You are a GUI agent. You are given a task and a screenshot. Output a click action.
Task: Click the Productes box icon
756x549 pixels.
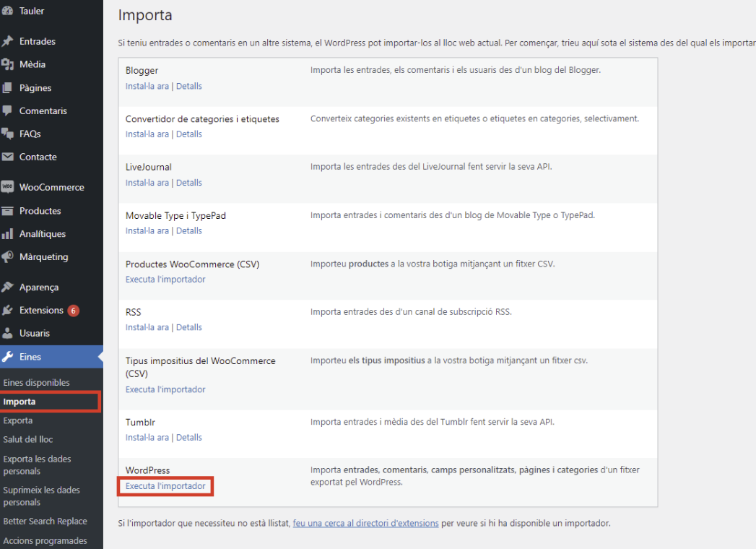(x=7, y=211)
